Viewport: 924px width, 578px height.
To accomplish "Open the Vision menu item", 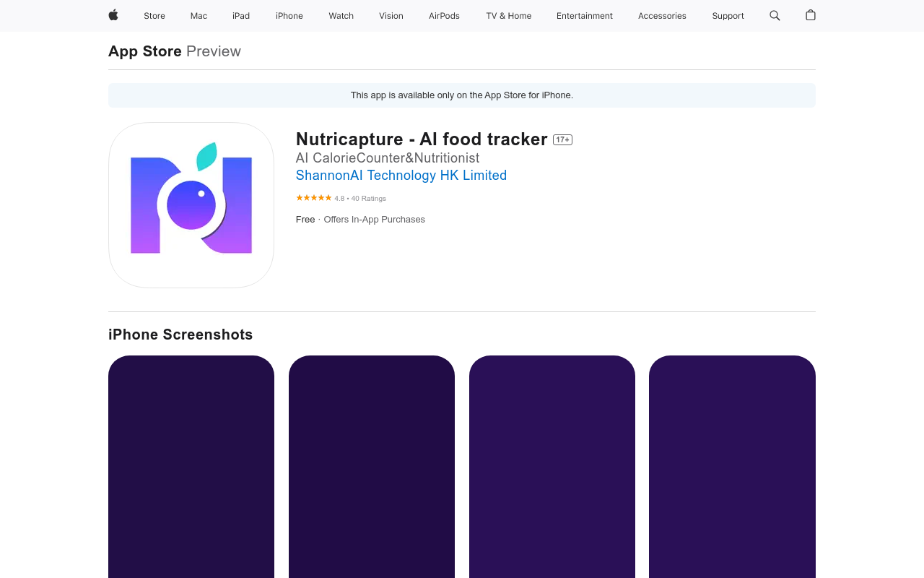I will coord(391,16).
